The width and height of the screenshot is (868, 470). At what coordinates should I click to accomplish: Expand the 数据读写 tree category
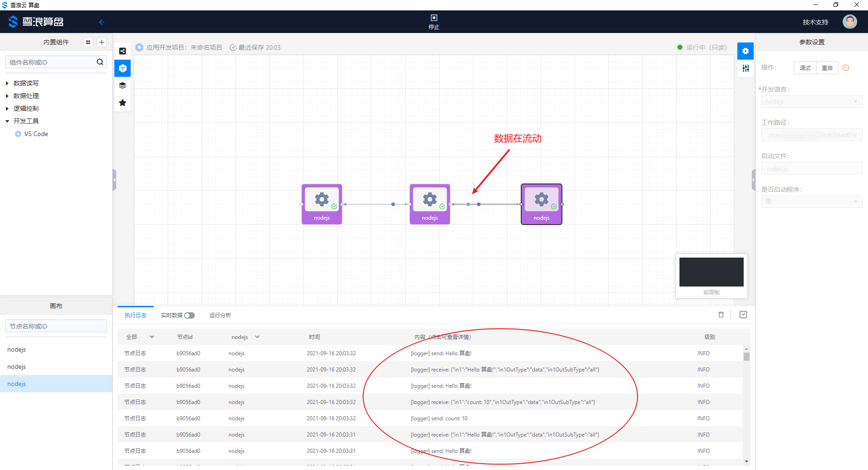pos(7,83)
